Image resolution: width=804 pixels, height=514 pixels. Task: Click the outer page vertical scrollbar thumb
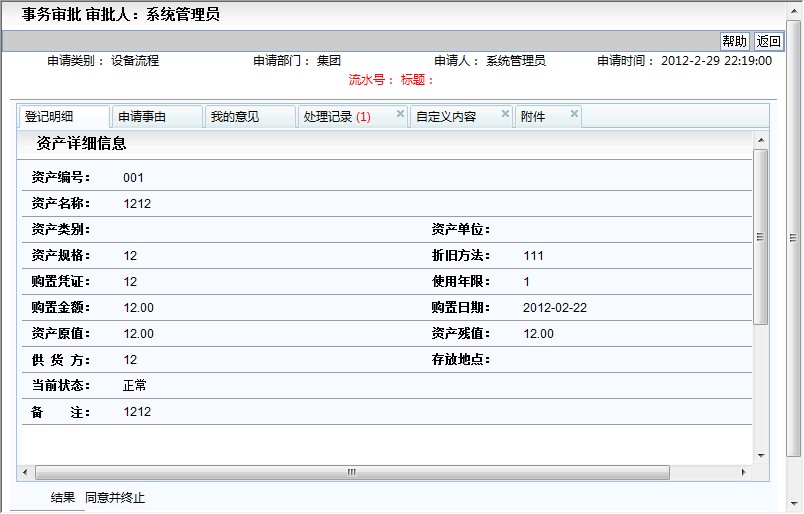pyautogui.click(x=795, y=237)
